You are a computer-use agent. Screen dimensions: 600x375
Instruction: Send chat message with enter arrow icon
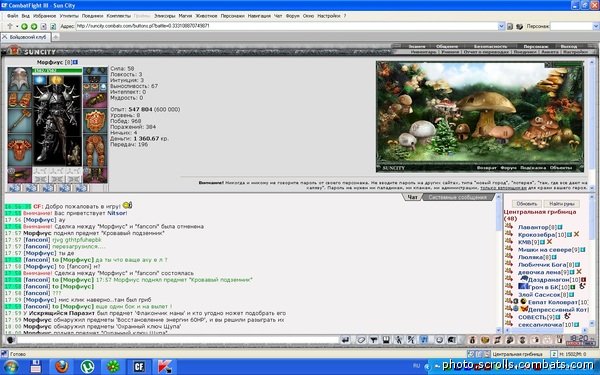point(345,340)
